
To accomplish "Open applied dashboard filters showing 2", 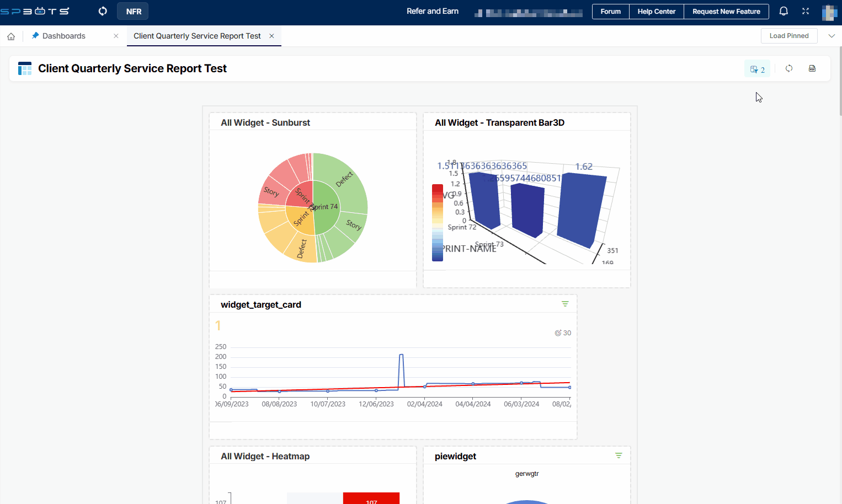I will 757,69.
